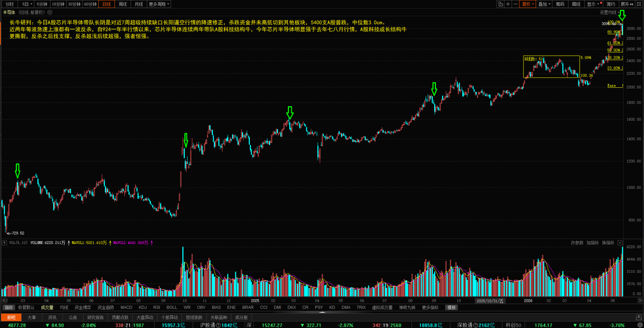This screenshot has height=328, width=644.
Task: Zoom out chart with the minus icon
Action: click(516, 4)
